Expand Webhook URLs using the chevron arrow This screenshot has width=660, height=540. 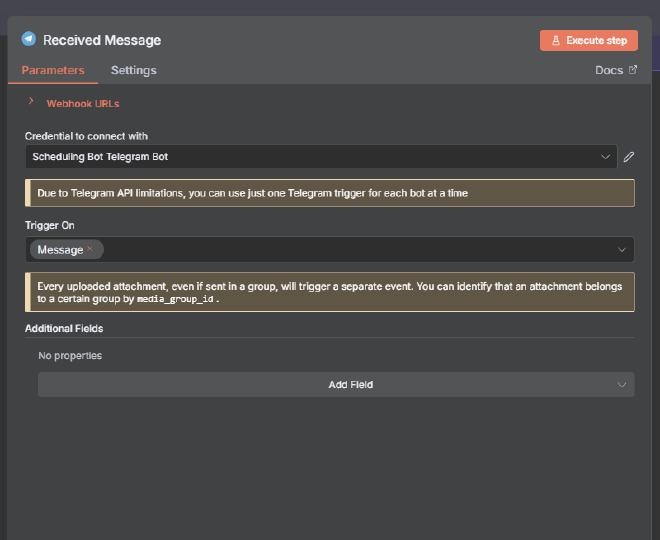pos(32,102)
